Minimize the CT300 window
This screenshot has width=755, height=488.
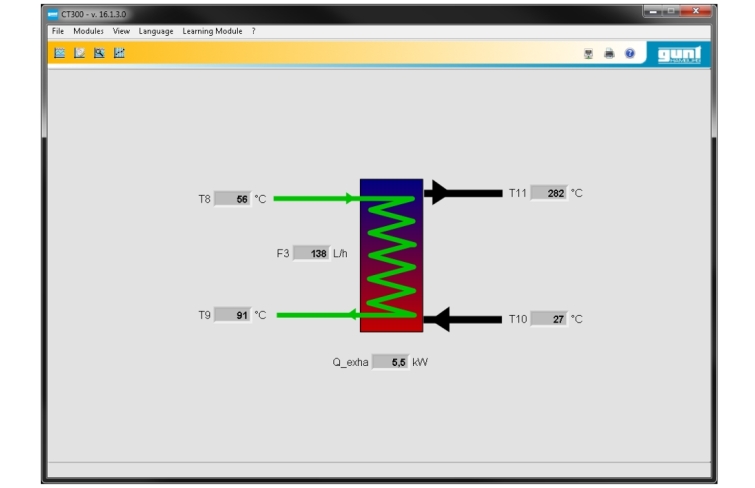point(653,11)
